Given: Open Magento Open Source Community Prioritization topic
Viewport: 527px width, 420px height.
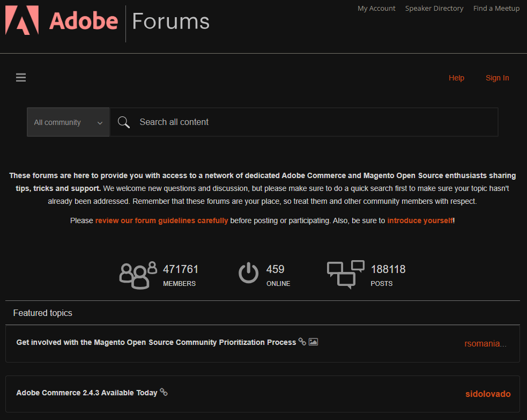Looking at the screenshot, I should [157, 342].
